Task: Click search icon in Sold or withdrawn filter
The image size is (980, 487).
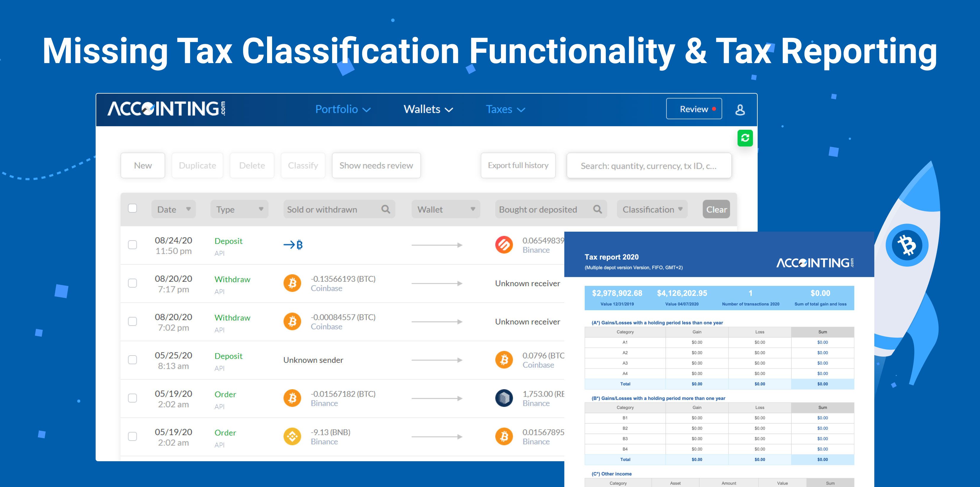Action: pos(385,209)
